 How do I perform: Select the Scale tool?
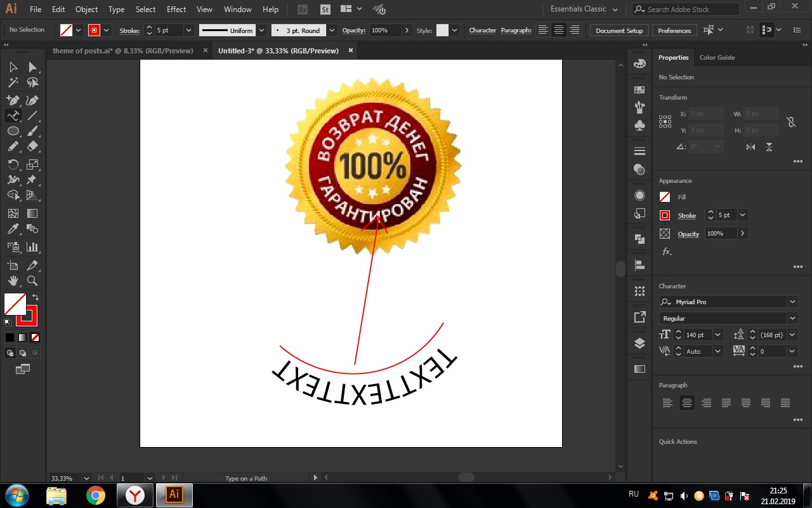coord(32,164)
